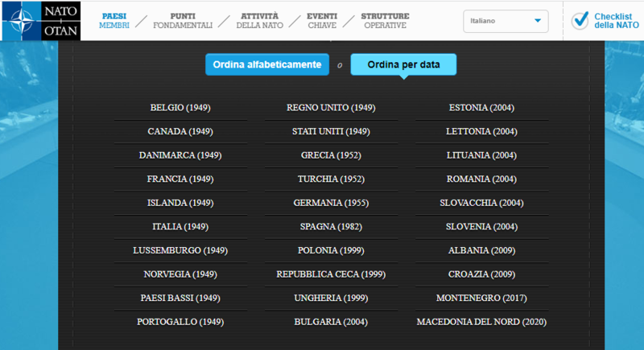Select NORVEGIA (1949)
This screenshot has height=350, width=644.
[180, 274]
